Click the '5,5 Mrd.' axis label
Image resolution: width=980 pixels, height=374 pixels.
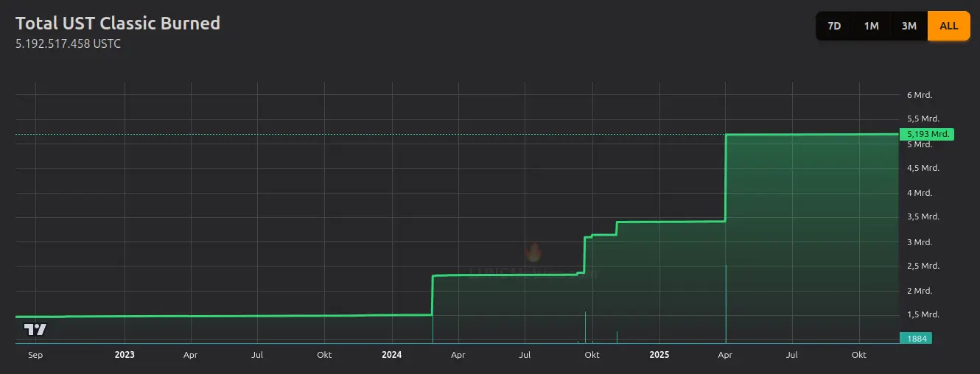(x=923, y=119)
